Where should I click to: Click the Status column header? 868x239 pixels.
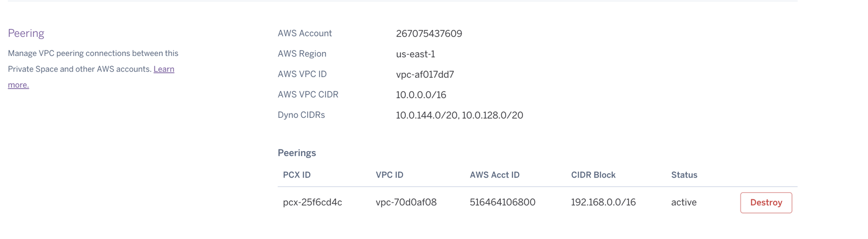[x=684, y=175]
